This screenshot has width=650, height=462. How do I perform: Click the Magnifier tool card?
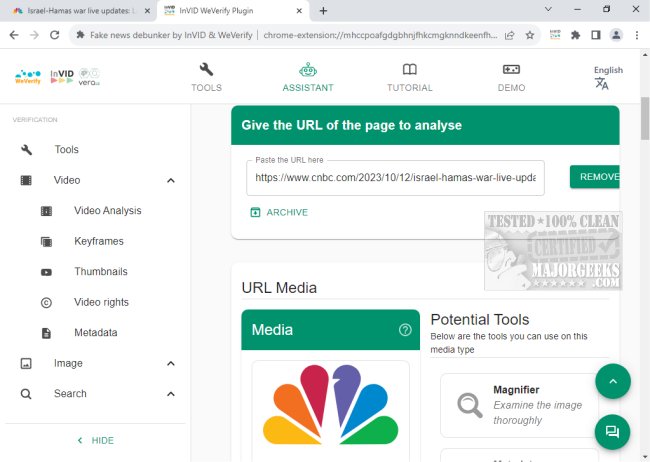coord(519,405)
